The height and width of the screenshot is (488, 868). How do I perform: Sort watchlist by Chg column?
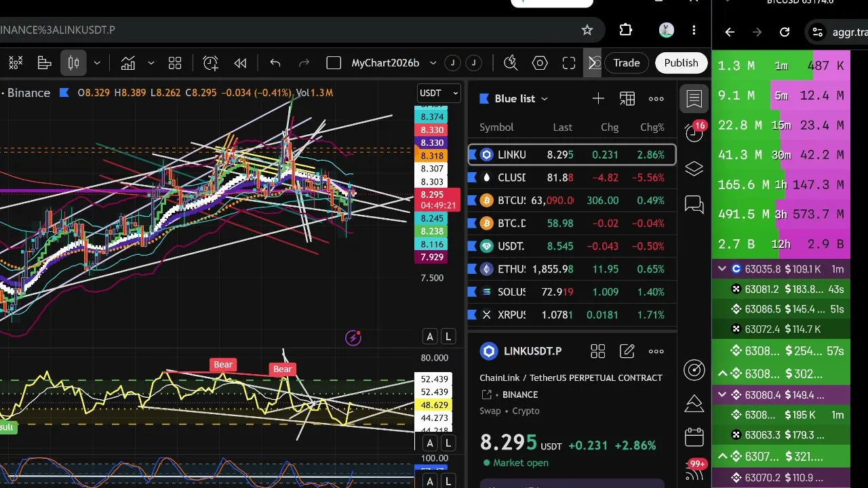click(x=610, y=127)
